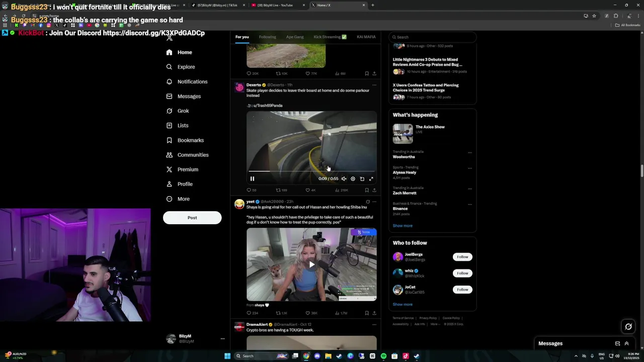
Task: Open Grok explain icon on yeet post
Action: (x=367, y=202)
